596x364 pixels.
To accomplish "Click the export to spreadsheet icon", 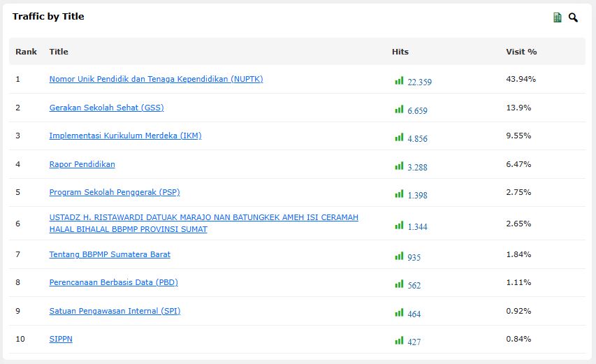I will (x=558, y=17).
